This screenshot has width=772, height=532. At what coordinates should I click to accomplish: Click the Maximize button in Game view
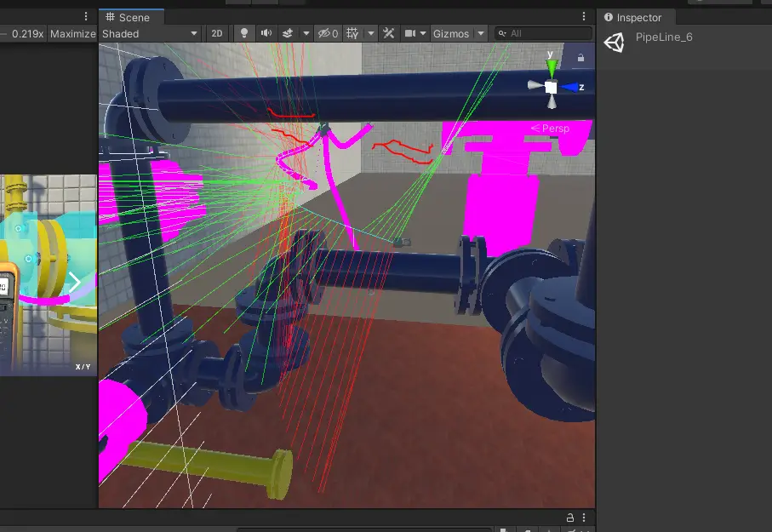tap(72, 33)
